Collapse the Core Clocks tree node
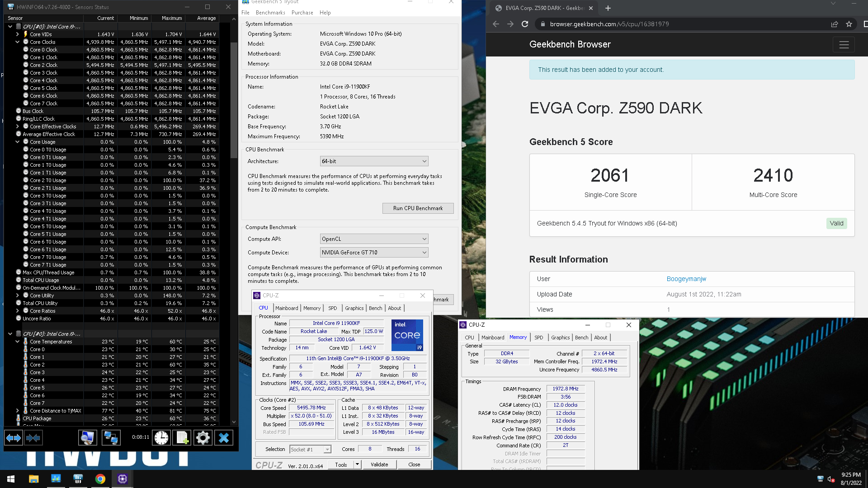 pyautogui.click(x=18, y=42)
